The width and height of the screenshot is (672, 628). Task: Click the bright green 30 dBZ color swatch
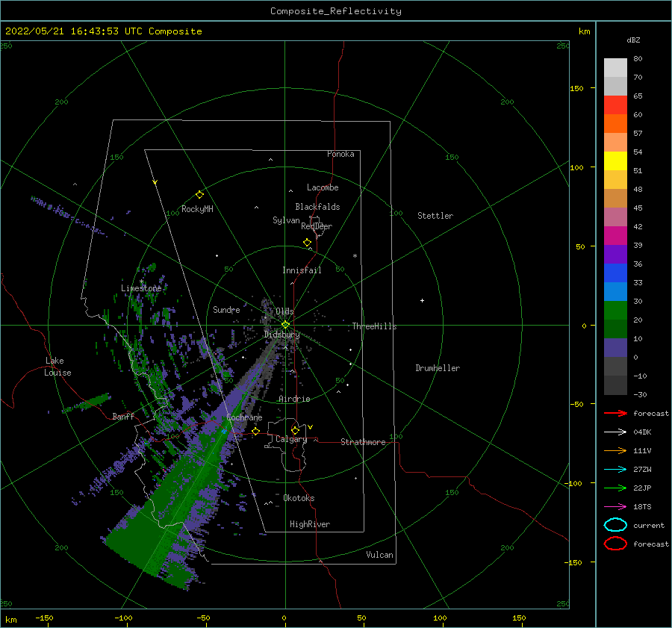pos(615,310)
